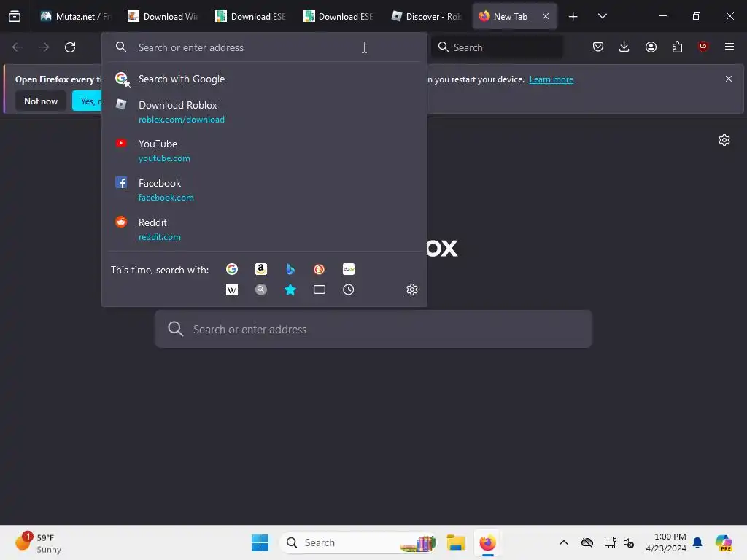Image resolution: width=747 pixels, height=560 pixels.
Task: Click the Yes button in notification
Action: (88, 101)
